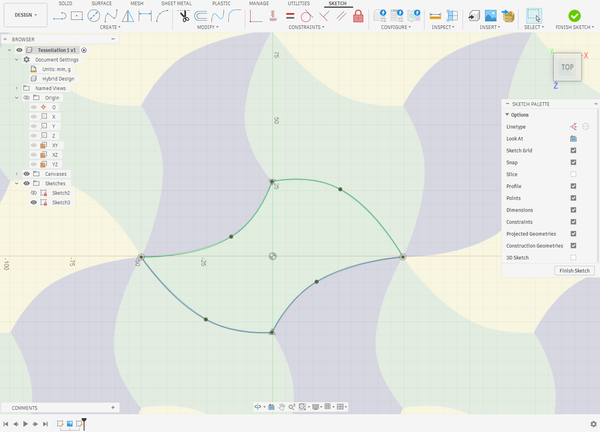Open the CONFIGURE dropdown menu
Screen dimensions: 600x432
(x=396, y=27)
